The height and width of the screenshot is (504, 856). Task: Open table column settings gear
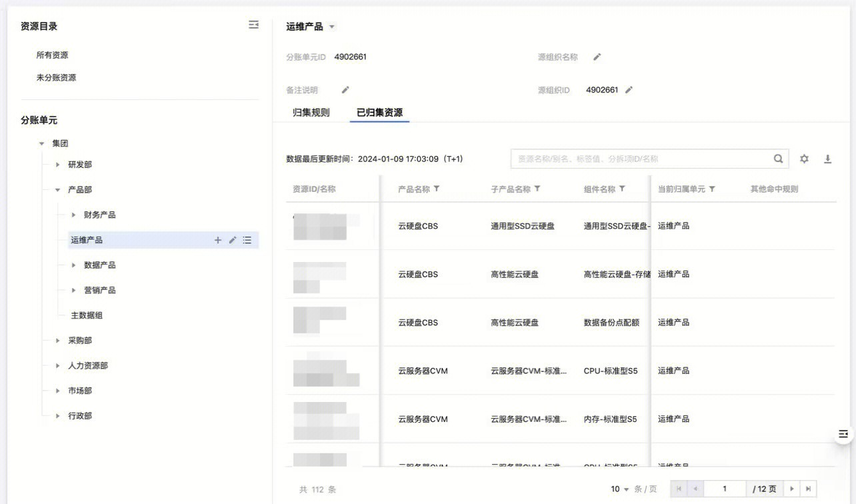[804, 159]
